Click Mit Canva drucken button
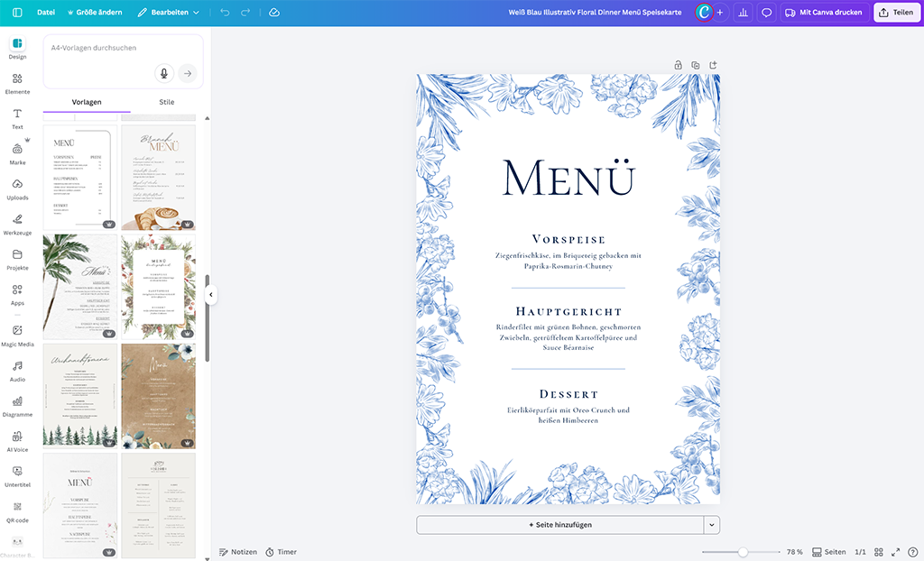924x561 pixels. coord(824,13)
